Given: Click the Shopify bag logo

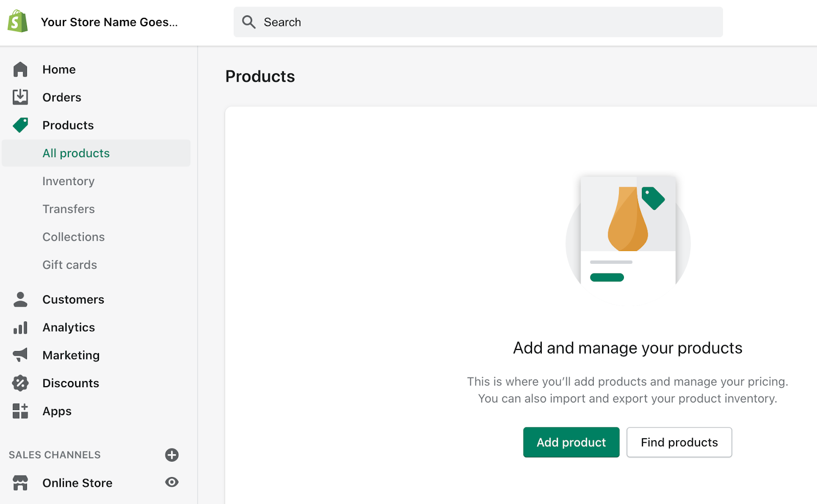Looking at the screenshot, I should pyautogui.click(x=18, y=21).
